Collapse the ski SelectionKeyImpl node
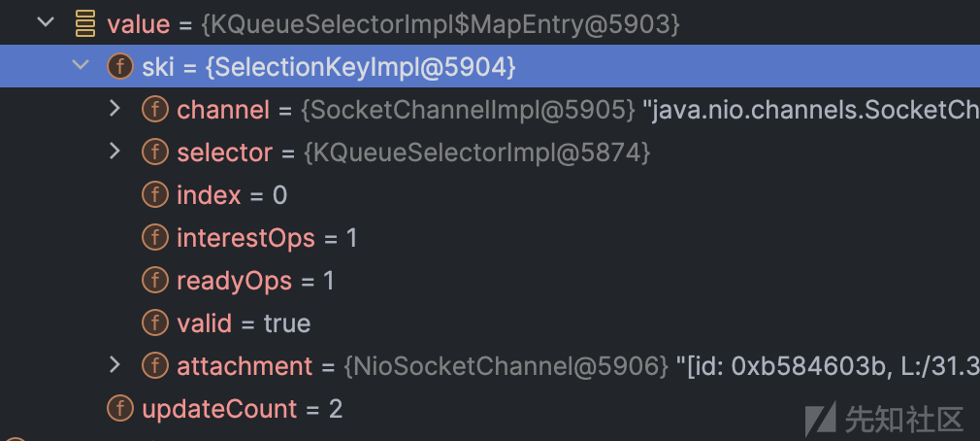980x441 pixels. pos(81,64)
